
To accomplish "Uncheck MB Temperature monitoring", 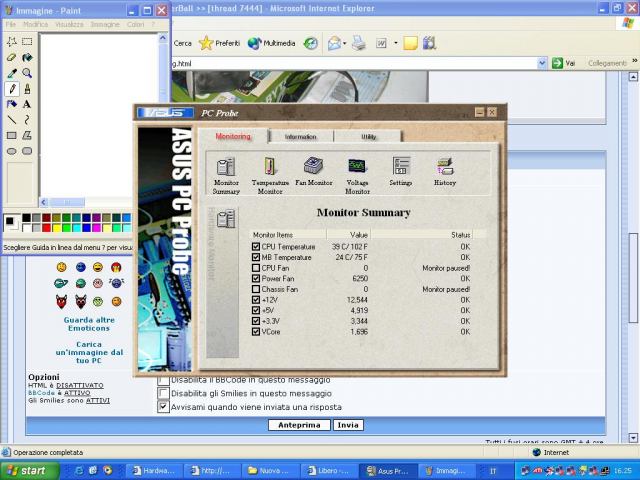I will pyautogui.click(x=256, y=257).
